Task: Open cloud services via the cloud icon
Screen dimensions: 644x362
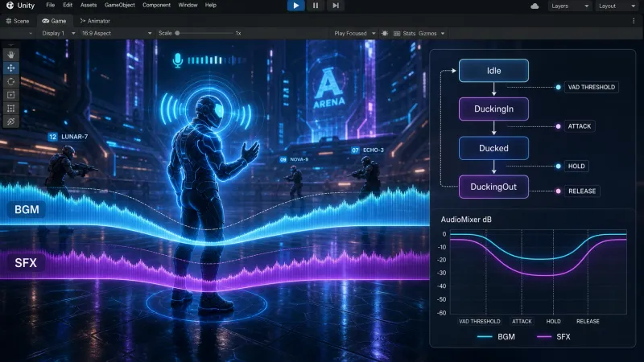Action: [535, 6]
